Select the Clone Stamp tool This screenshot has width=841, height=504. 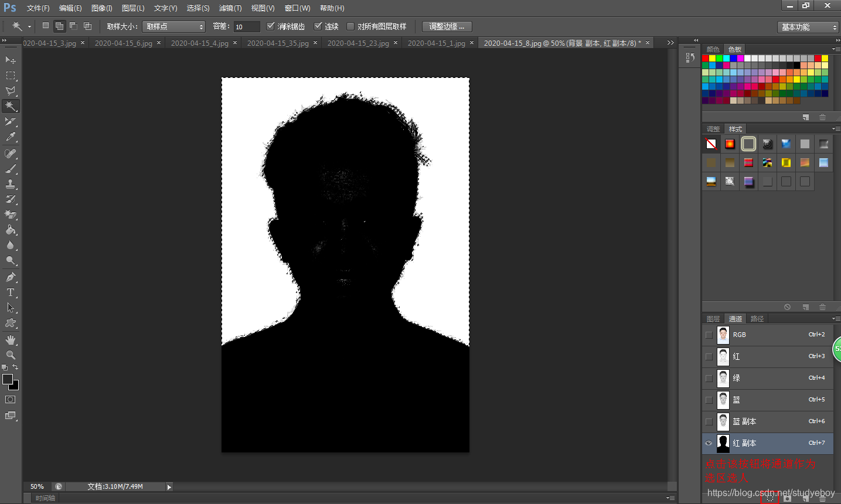click(11, 184)
